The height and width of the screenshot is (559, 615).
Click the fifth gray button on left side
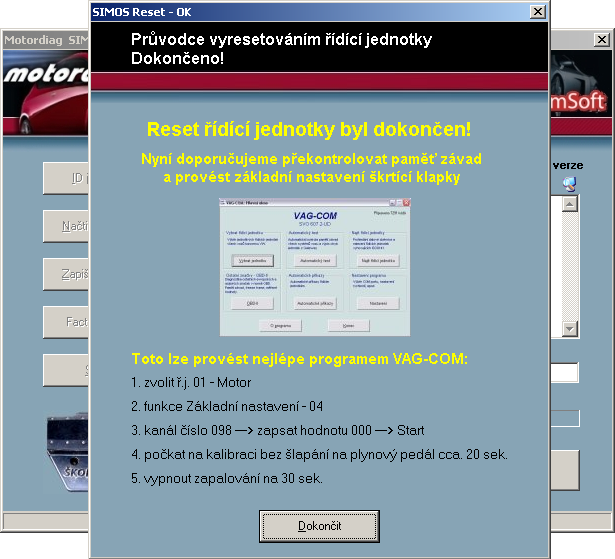[66, 370]
